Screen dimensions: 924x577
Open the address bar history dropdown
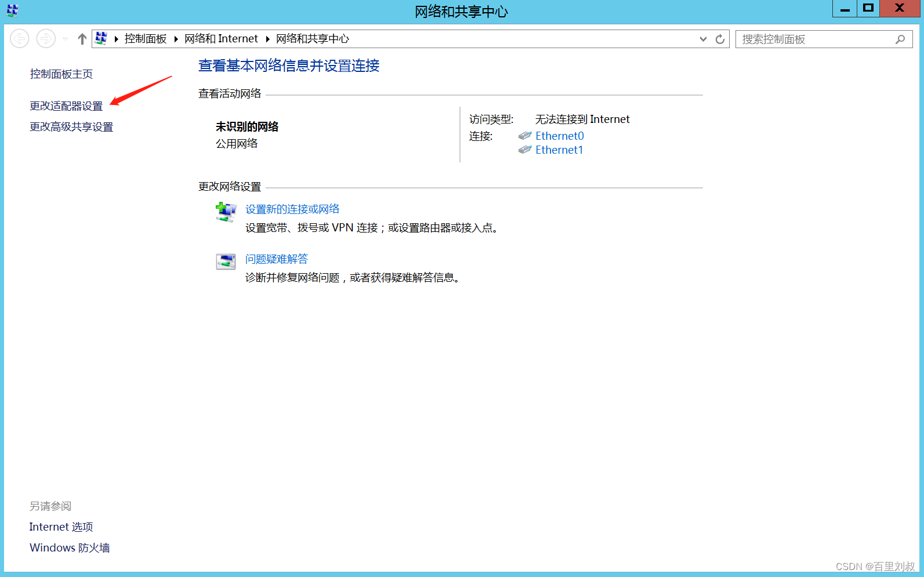tap(703, 39)
